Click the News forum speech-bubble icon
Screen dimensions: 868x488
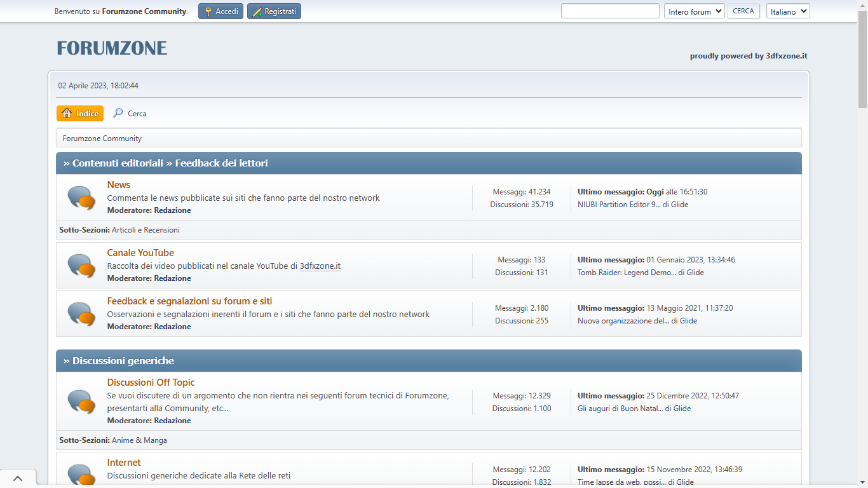[81, 198]
